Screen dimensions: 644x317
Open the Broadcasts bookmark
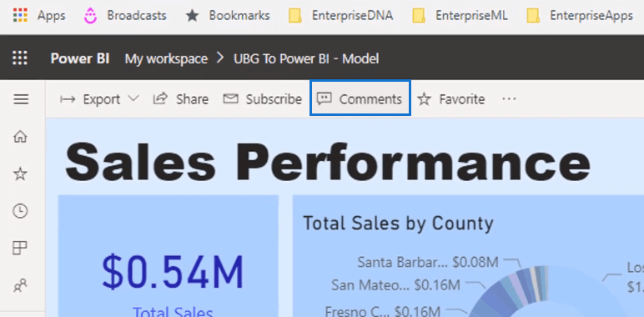(x=125, y=16)
